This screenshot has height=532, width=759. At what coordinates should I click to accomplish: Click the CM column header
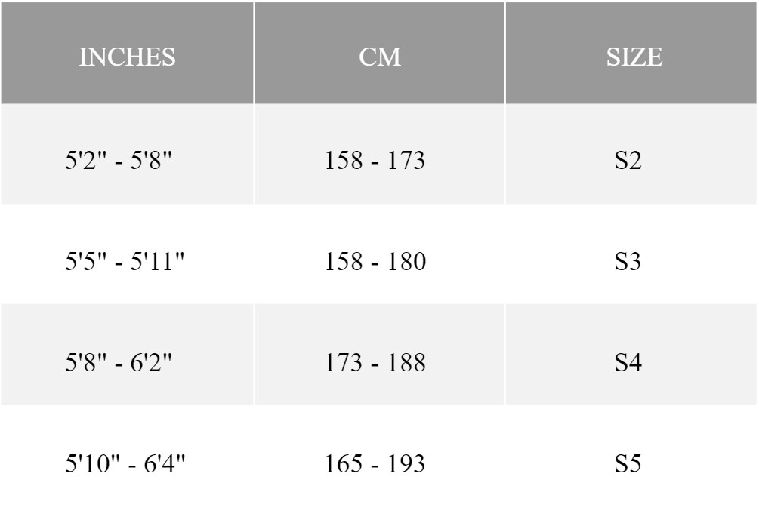379,53
